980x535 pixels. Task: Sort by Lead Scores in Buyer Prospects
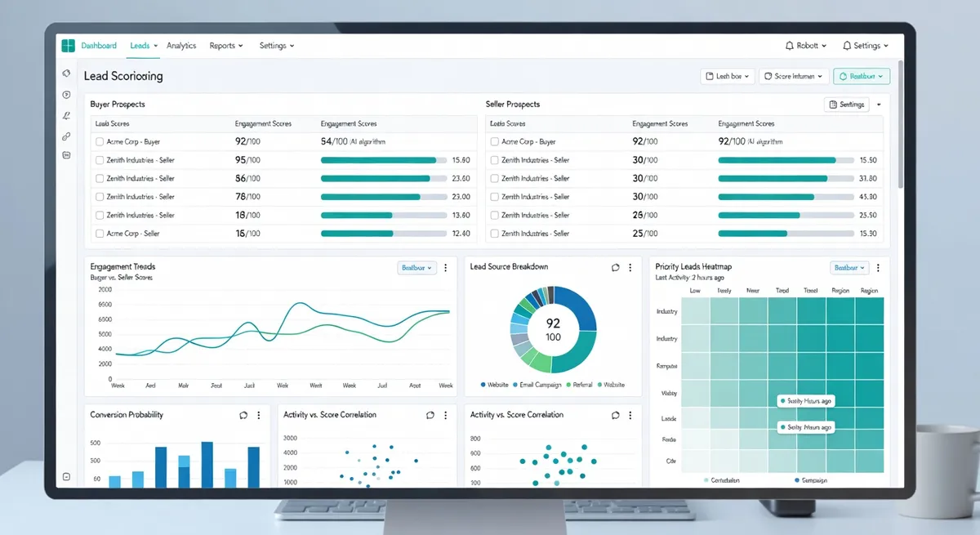pos(113,123)
